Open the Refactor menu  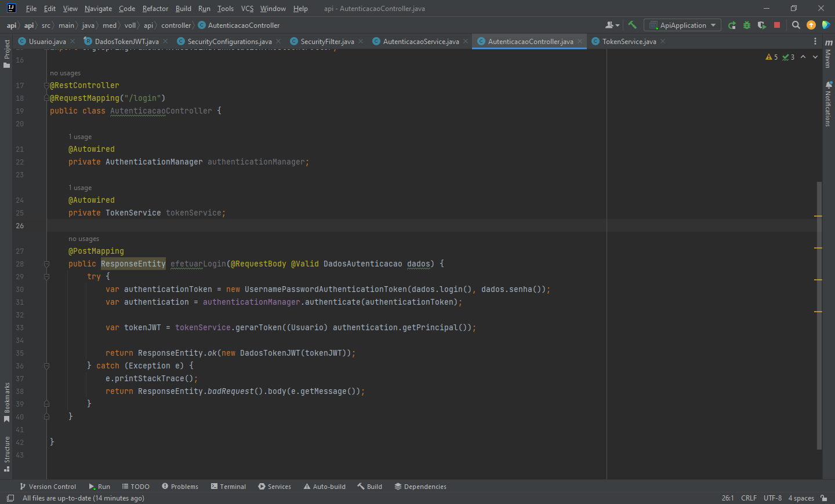pyautogui.click(x=155, y=9)
